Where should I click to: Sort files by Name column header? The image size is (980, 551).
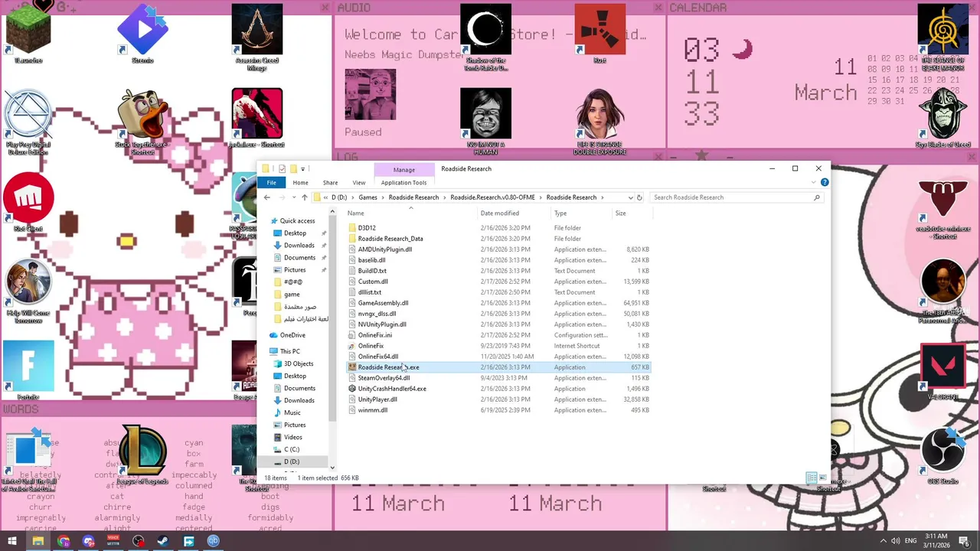(x=410, y=214)
